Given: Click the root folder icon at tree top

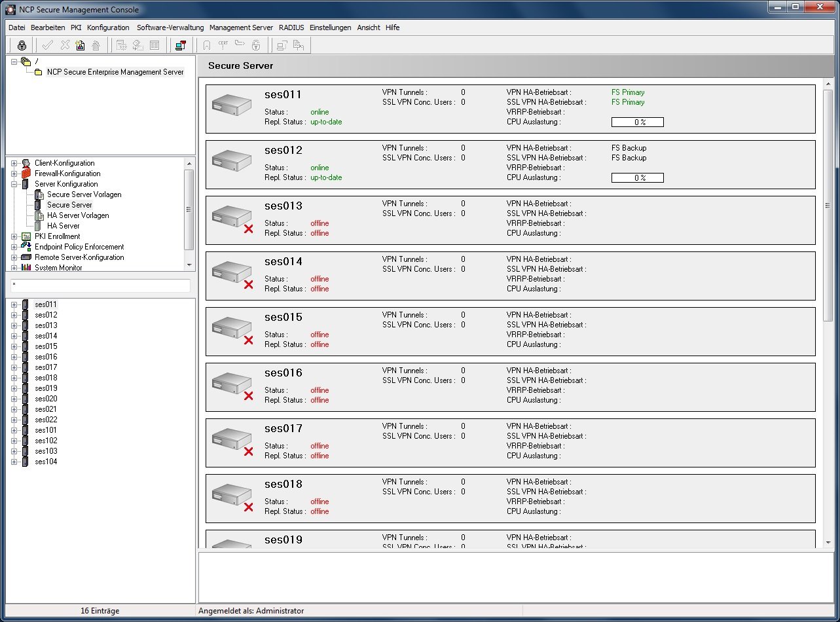Looking at the screenshot, I should [x=26, y=62].
